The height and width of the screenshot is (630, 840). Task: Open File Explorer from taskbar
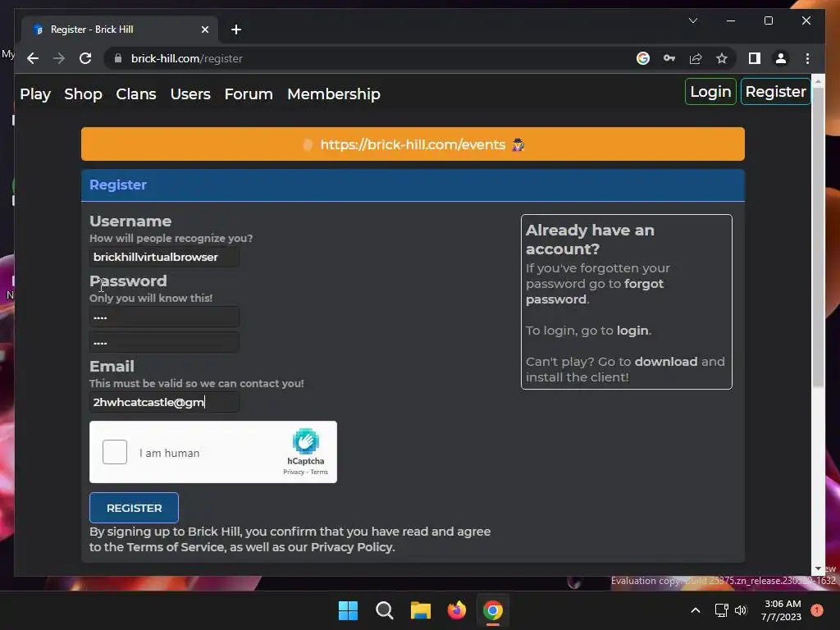click(421, 610)
